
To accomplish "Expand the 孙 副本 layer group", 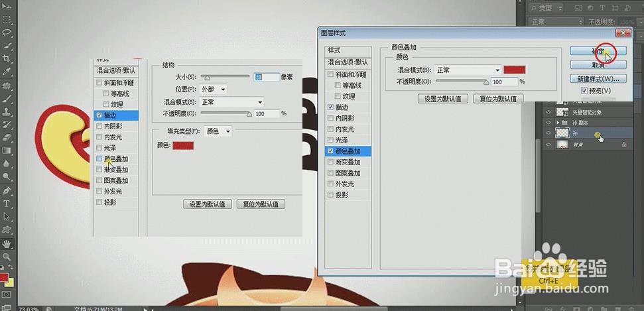I will (x=558, y=123).
